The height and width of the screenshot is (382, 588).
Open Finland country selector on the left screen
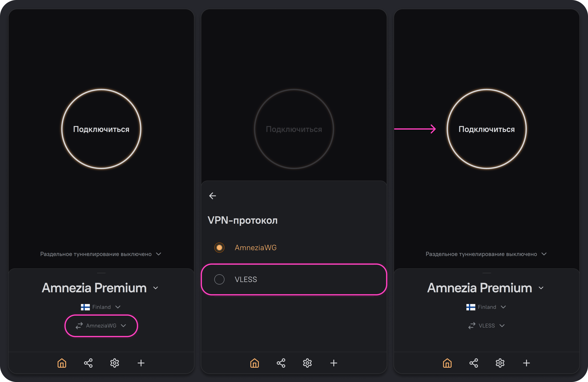101,307
